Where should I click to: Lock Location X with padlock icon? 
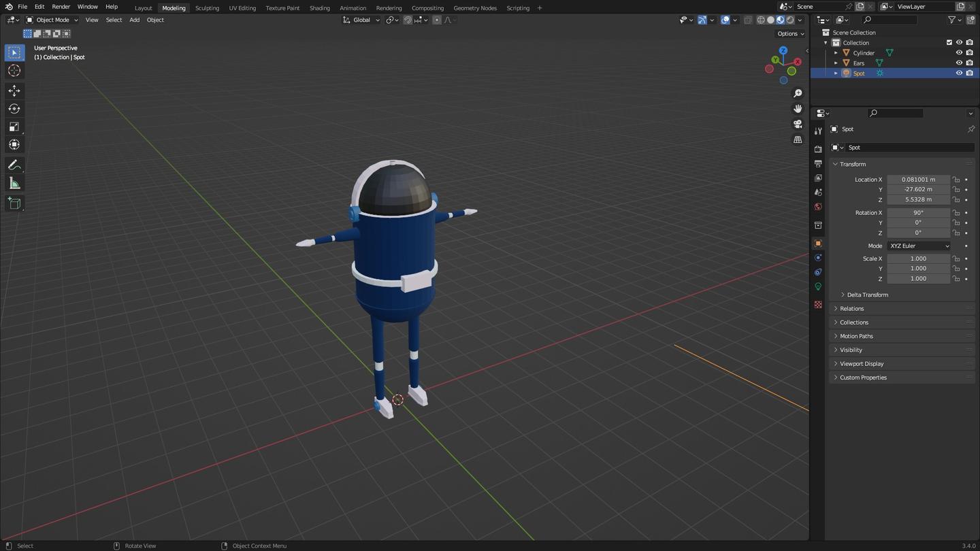(x=956, y=180)
